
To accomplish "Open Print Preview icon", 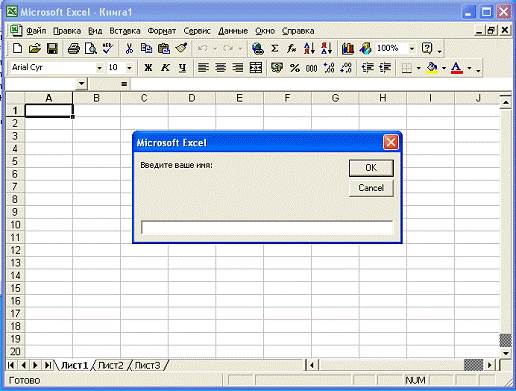I will point(91,49).
